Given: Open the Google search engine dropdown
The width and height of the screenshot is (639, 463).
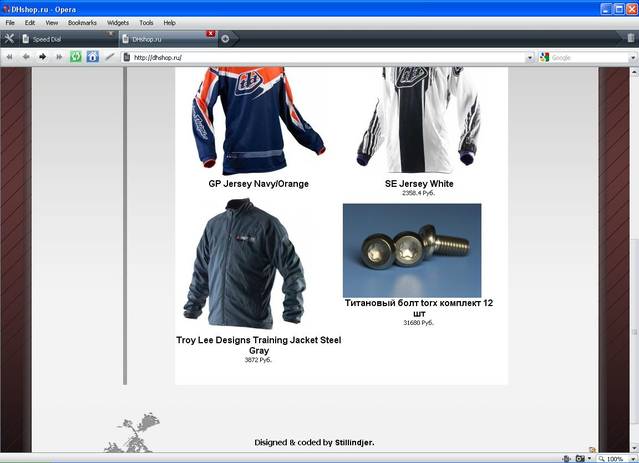Looking at the screenshot, I should [544, 57].
